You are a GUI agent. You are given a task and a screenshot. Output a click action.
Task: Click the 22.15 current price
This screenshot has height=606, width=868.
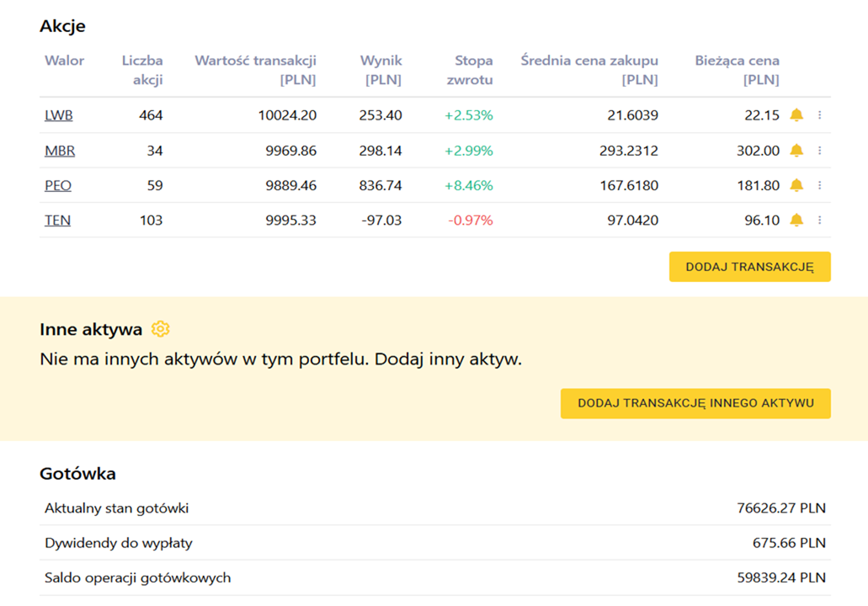[x=762, y=115]
